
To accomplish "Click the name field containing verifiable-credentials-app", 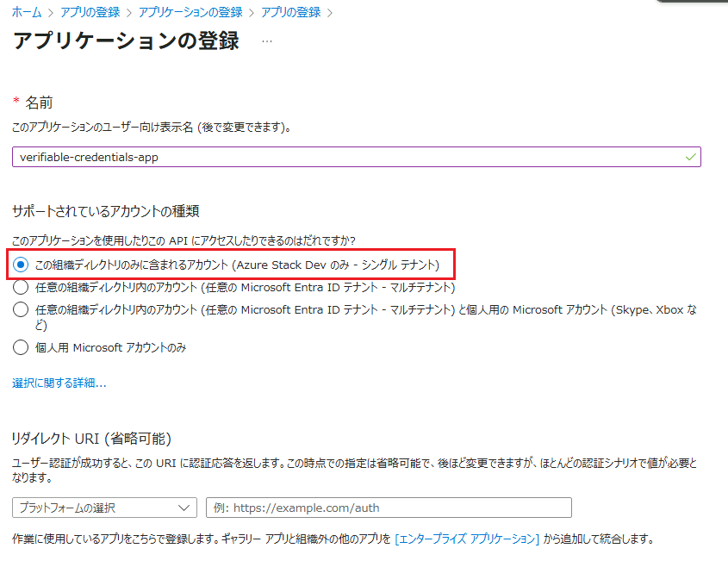I will [x=345, y=157].
